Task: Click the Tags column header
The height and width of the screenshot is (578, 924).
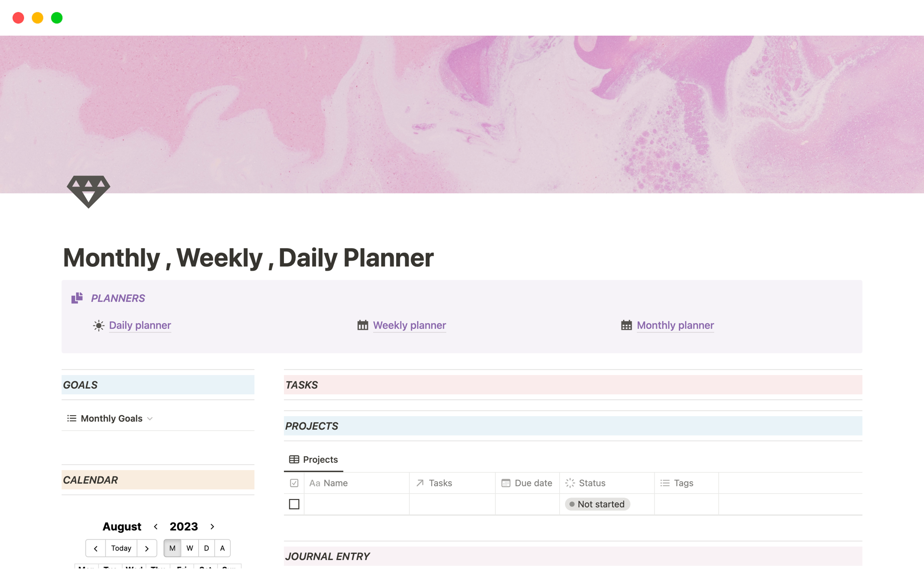Action: point(683,483)
